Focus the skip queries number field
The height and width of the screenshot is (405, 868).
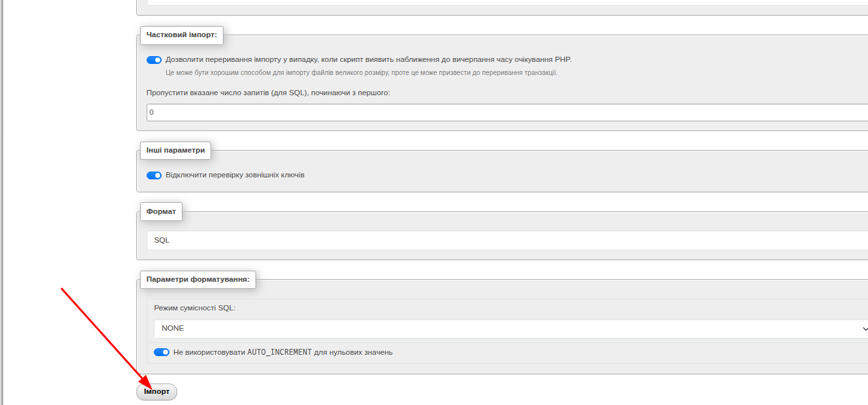point(507,112)
